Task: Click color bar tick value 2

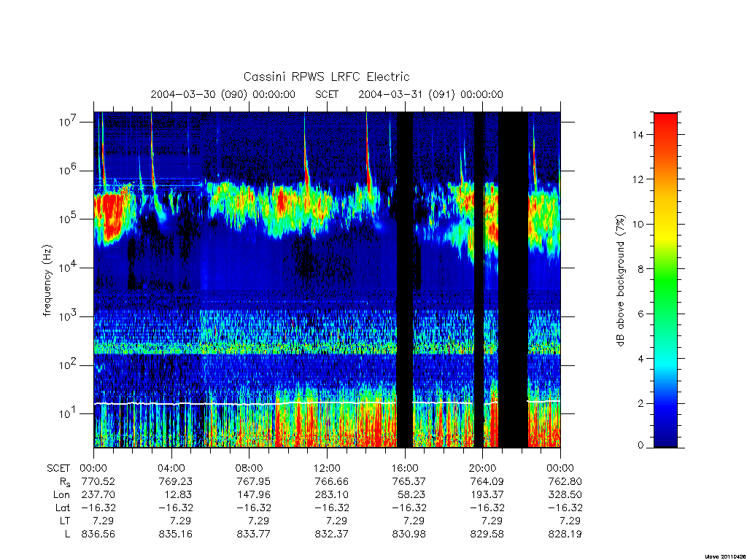Action: click(x=640, y=403)
